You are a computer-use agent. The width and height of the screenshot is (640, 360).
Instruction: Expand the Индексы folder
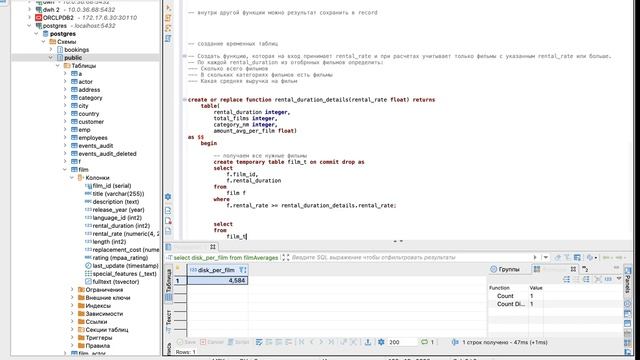point(72,306)
